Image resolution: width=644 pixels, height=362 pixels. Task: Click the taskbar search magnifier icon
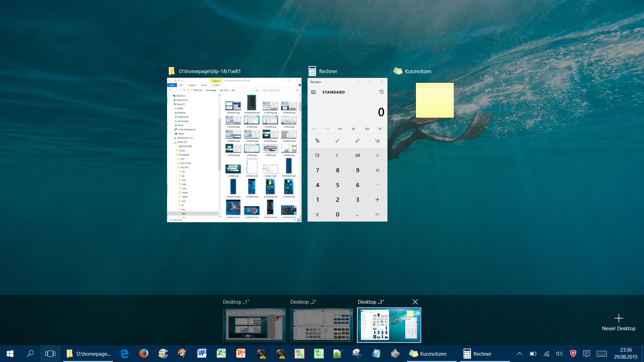[x=30, y=354]
